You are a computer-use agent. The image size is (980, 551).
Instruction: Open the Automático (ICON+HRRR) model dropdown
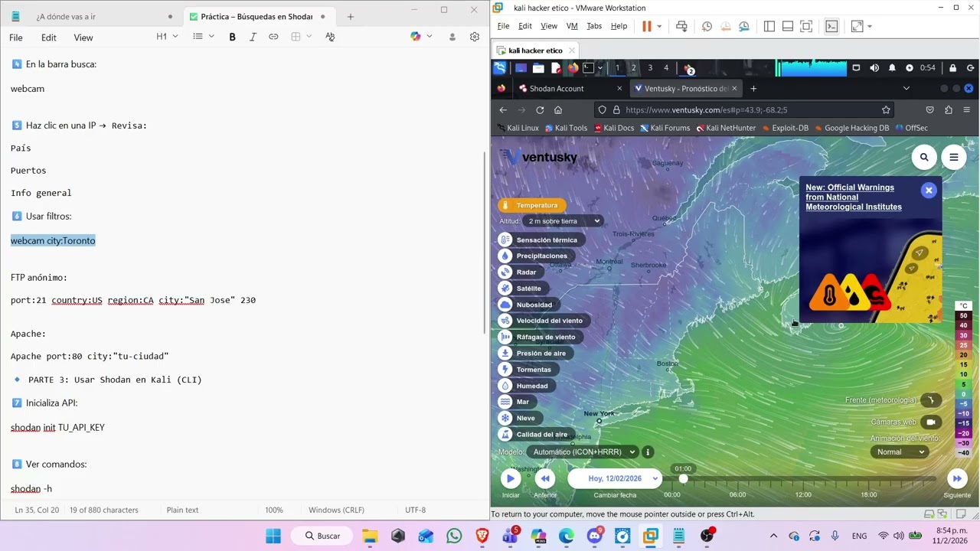(583, 452)
